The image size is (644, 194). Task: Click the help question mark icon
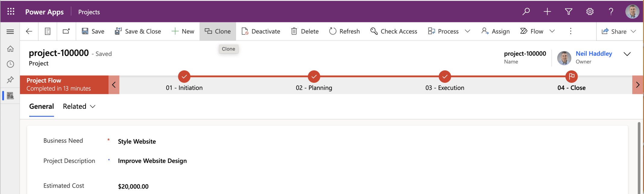[x=611, y=11]
